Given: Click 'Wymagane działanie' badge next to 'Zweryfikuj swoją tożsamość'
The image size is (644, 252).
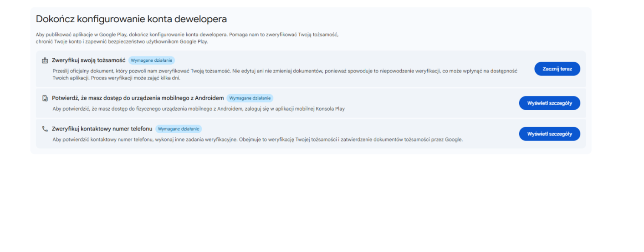Looking at the screenshot, I should (152, 60).
